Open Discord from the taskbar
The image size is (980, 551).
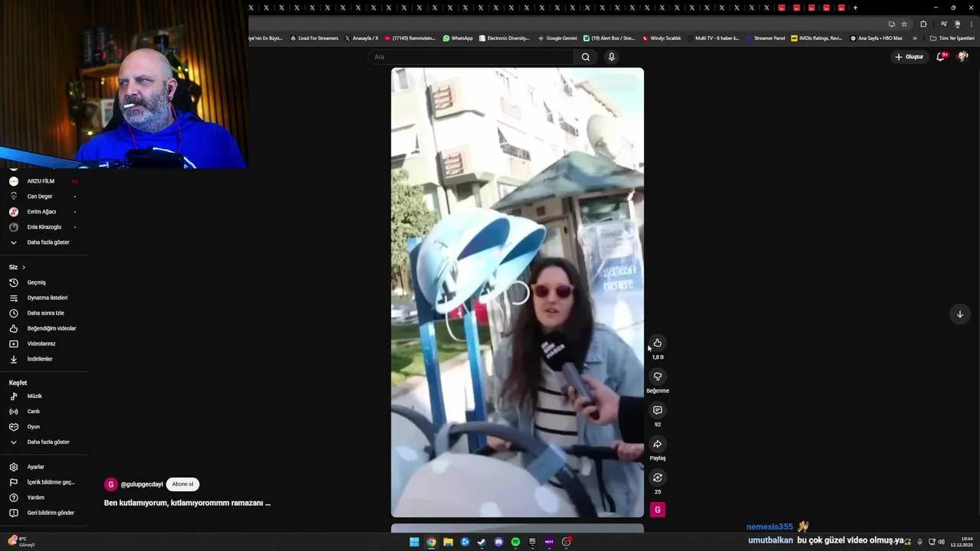point(498,542)
